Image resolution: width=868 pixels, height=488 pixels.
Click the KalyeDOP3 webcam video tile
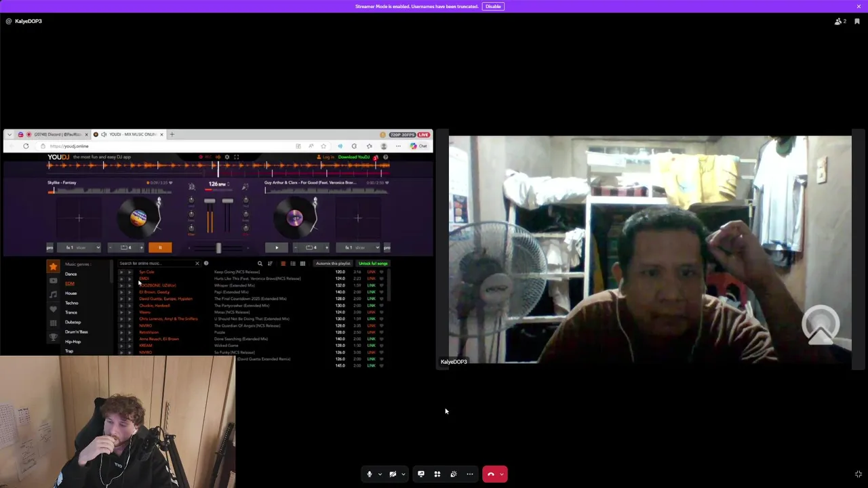pos(650,249)
